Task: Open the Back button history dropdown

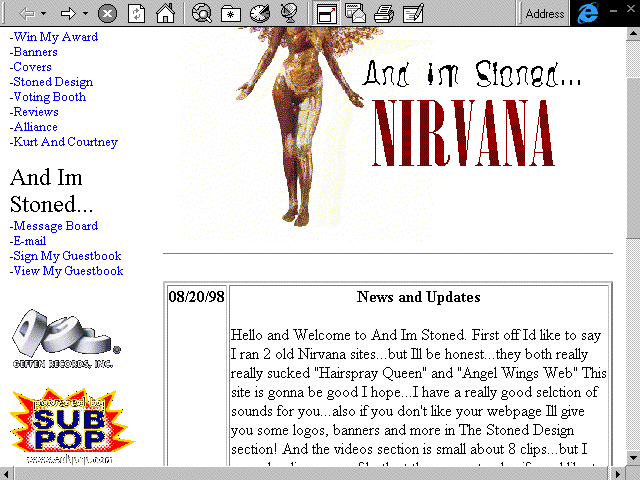Action: coord(43,13)
